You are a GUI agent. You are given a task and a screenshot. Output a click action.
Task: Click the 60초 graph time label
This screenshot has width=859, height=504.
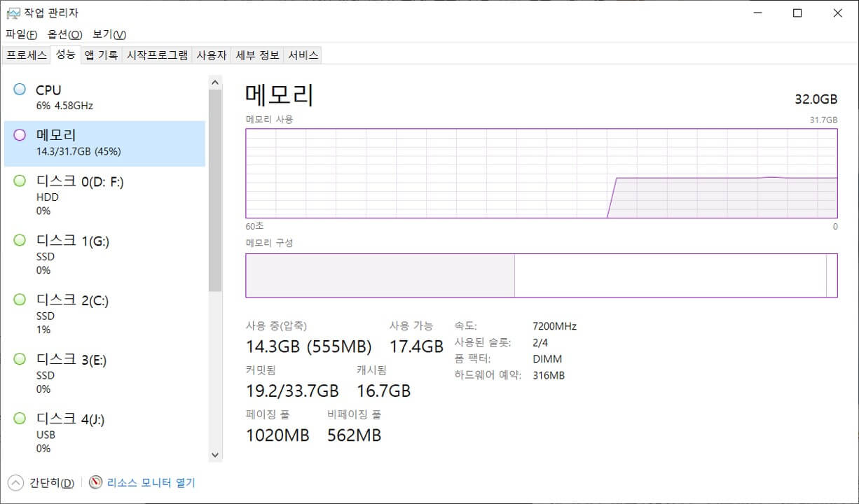point(254,226)
